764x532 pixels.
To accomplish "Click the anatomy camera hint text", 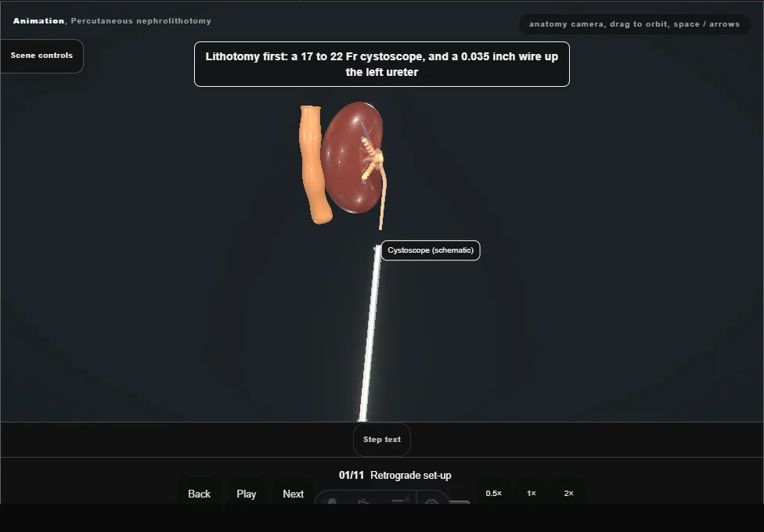I will (x=634, y=24).
